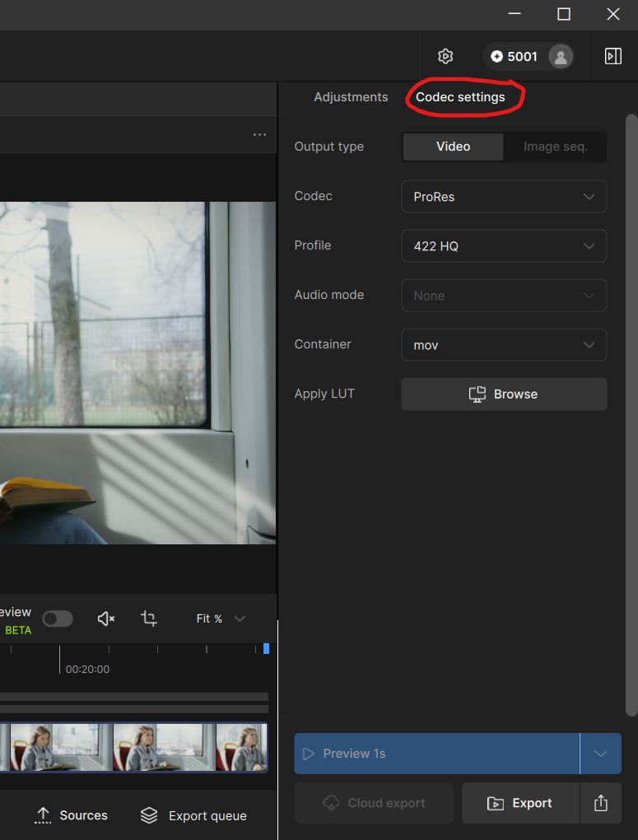Viewport: 638px width, 840px height.
Task: Open the Codec dropdown showing ProRes
Action: [x=504, y=197]
